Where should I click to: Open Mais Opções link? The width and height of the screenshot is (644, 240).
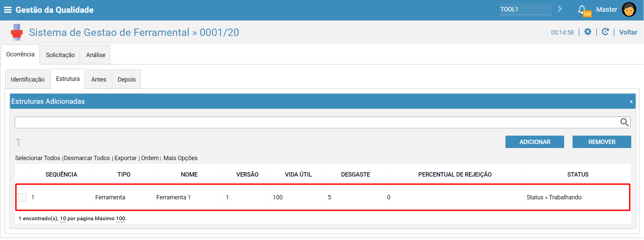tap(180, 158)
